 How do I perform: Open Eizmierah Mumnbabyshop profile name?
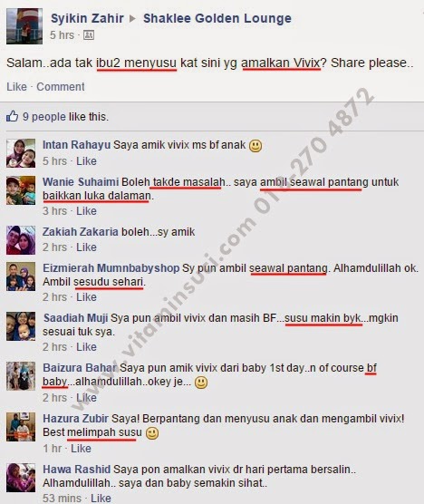(x=111, y=268)
